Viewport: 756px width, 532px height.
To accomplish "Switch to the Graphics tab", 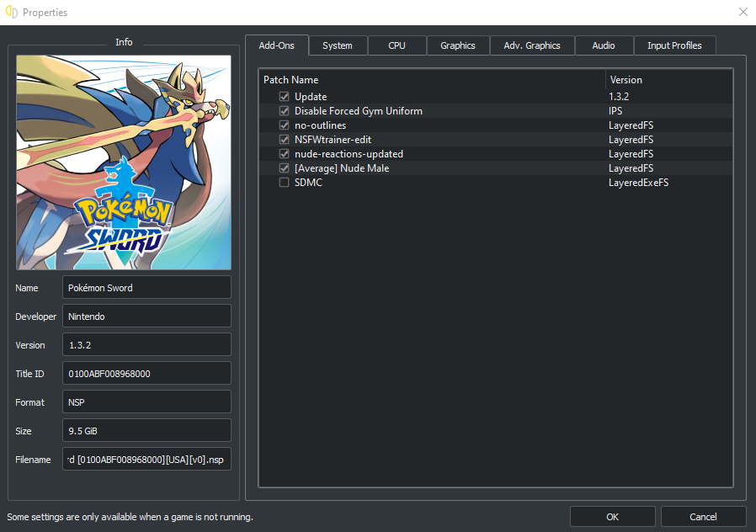I will coord(457,45).
